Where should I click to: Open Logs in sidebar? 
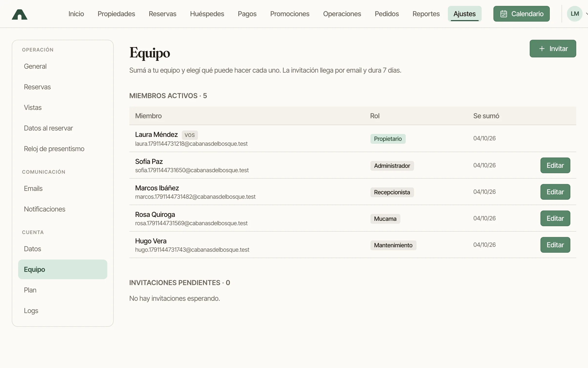point(63,311)
